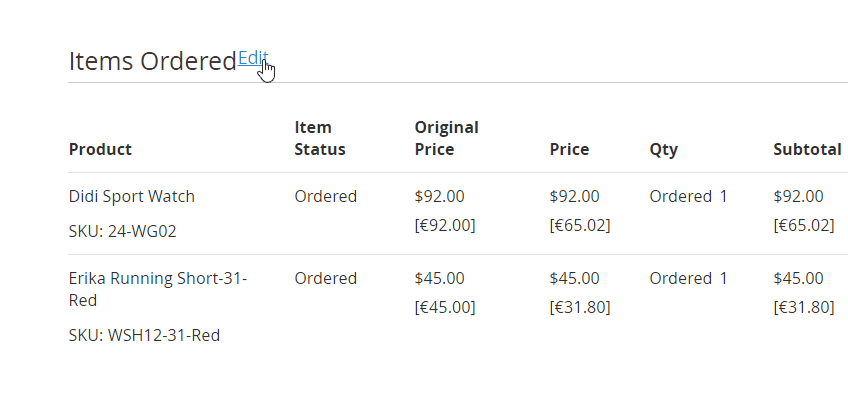Click the Ordered status for Erika Running Short
This screenshot has height=411, width=848.
(x=326, y=279)
